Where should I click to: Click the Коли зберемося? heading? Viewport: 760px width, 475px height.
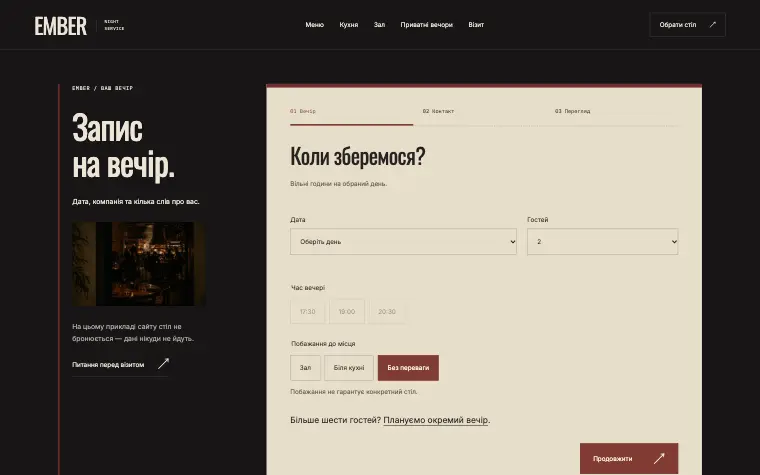[358, 157]
